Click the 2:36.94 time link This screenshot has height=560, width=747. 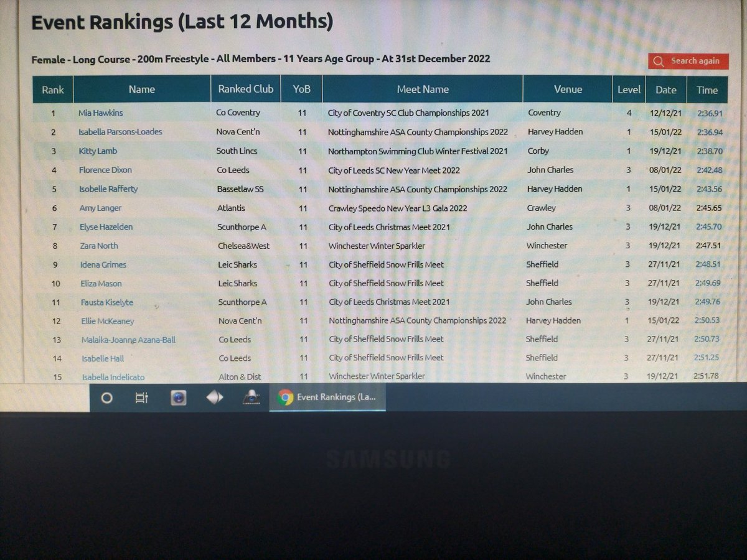click(710, 132)
